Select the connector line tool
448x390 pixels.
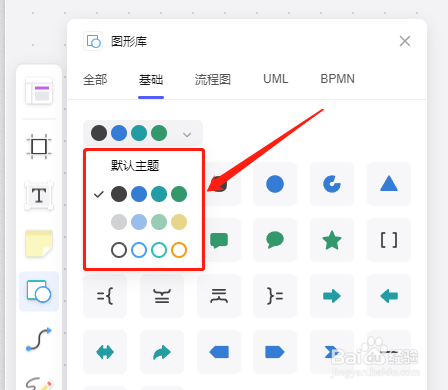click(x=39, y=339)
